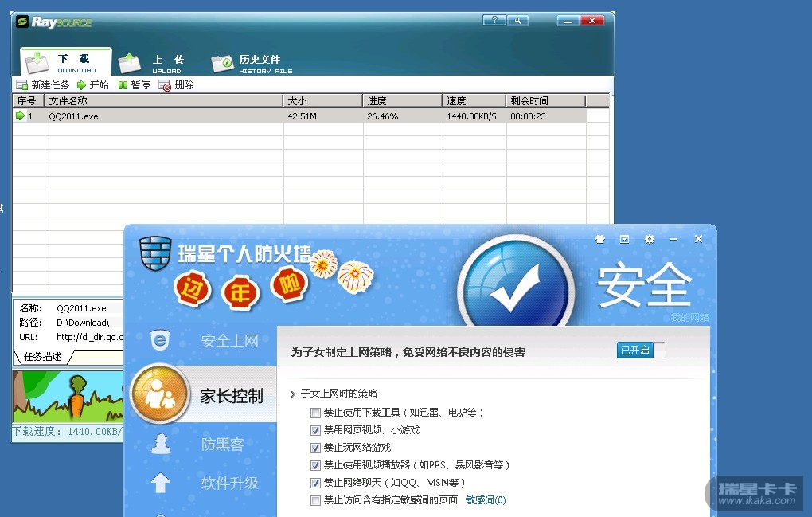Sort by the 文件名称 column header
Image resolution: width=812 pixels, height=517 pixels.
pyautogui.click(x=164, y=100)
